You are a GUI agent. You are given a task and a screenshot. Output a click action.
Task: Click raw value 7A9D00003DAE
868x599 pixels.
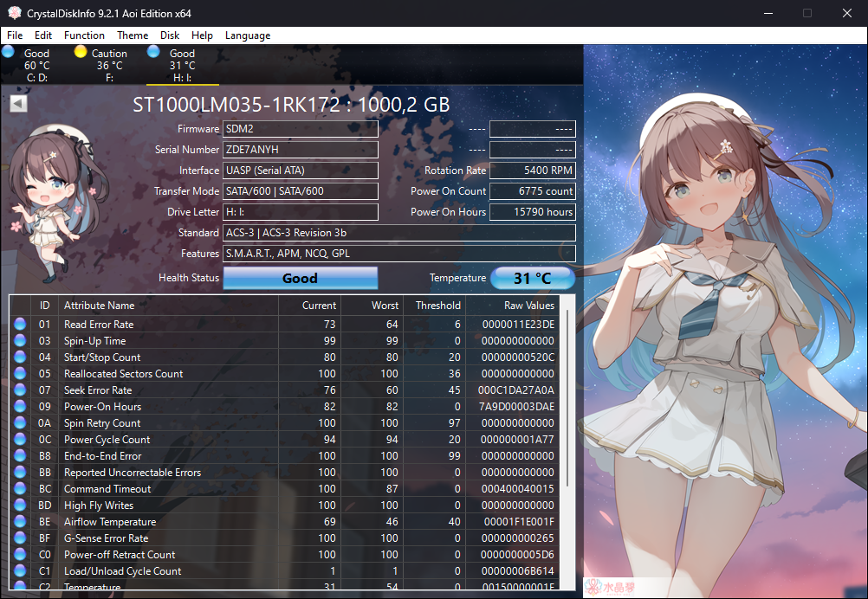[x=516, y=407]
